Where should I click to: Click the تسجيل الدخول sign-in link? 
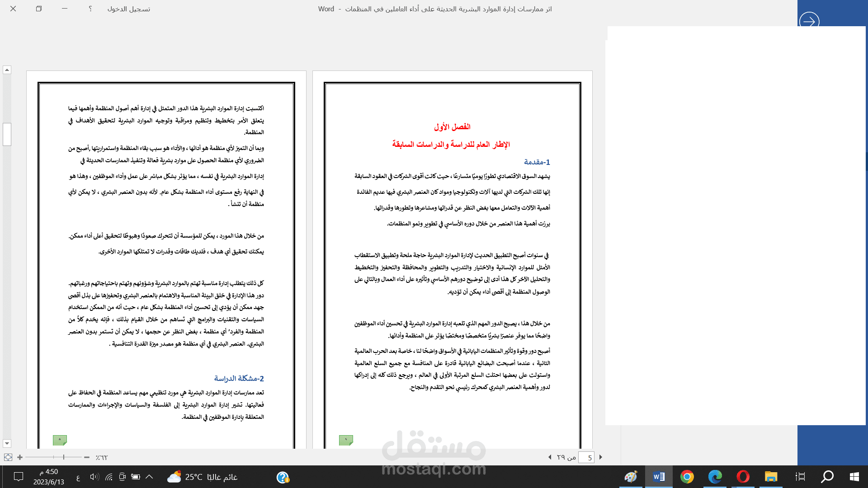(129, 9)
